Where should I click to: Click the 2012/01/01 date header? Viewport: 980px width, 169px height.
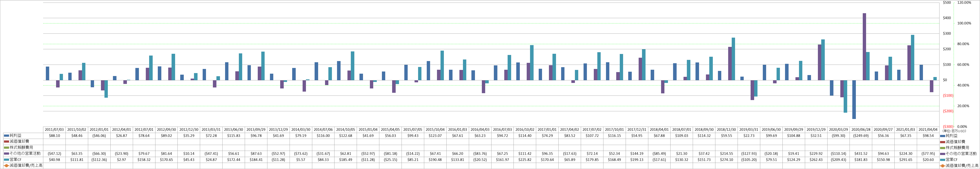click(x=99, y=130)
